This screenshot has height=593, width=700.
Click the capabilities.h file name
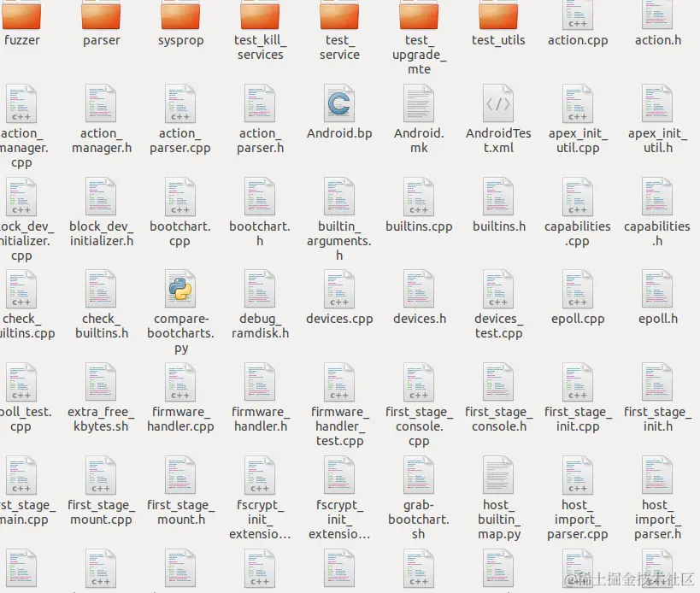coord(657,233)
